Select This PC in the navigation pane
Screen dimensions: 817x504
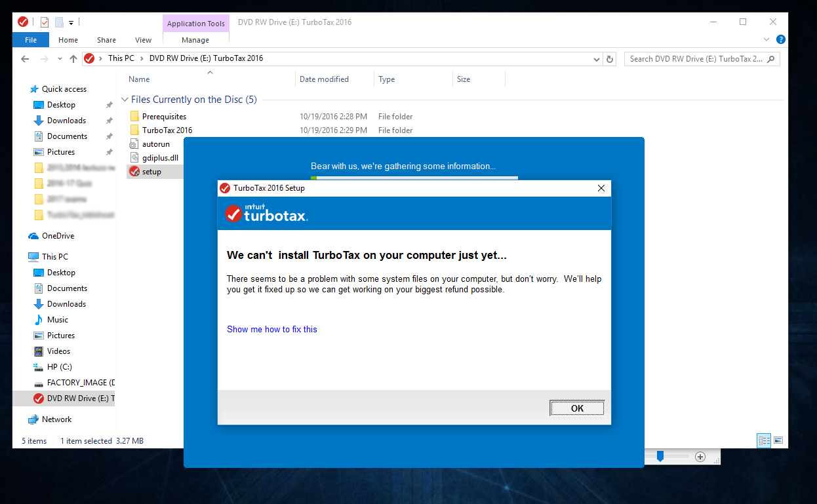(x=54, y=257)
